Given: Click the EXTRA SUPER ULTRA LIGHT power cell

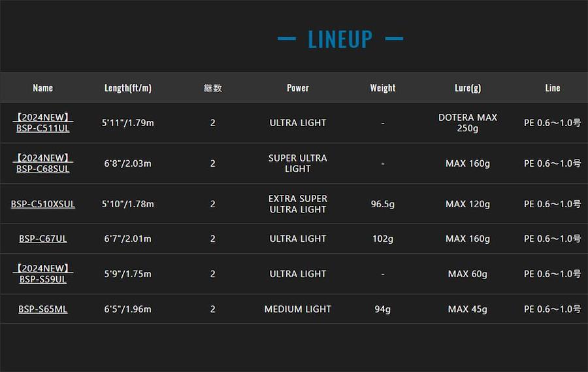Looking at the screenshot, I should tap(297, 204).
